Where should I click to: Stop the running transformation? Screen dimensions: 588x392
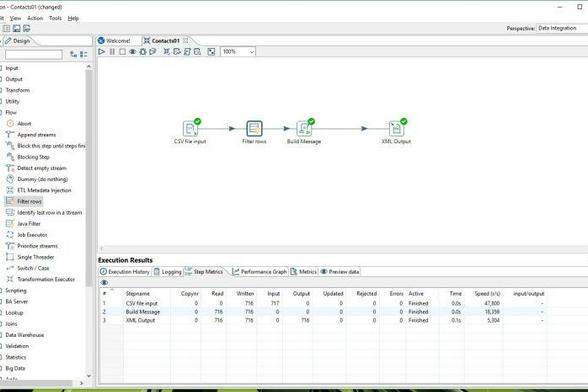pyautogui.click(x=122, y=52)
